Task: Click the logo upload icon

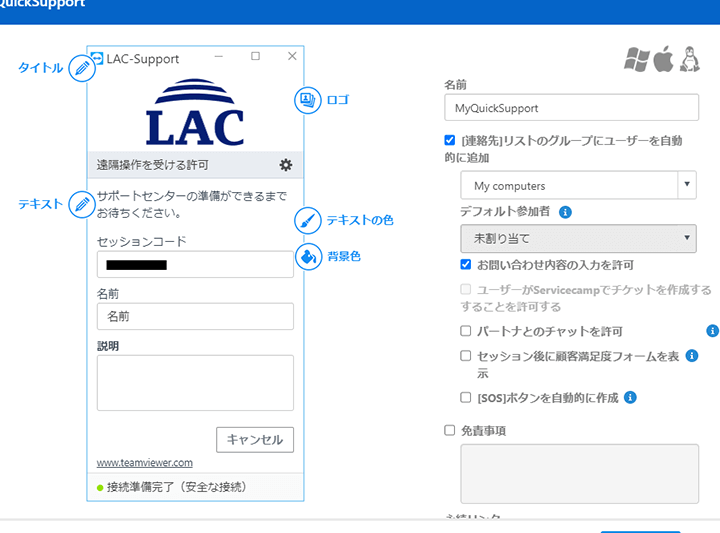Action: pos(307,100)
